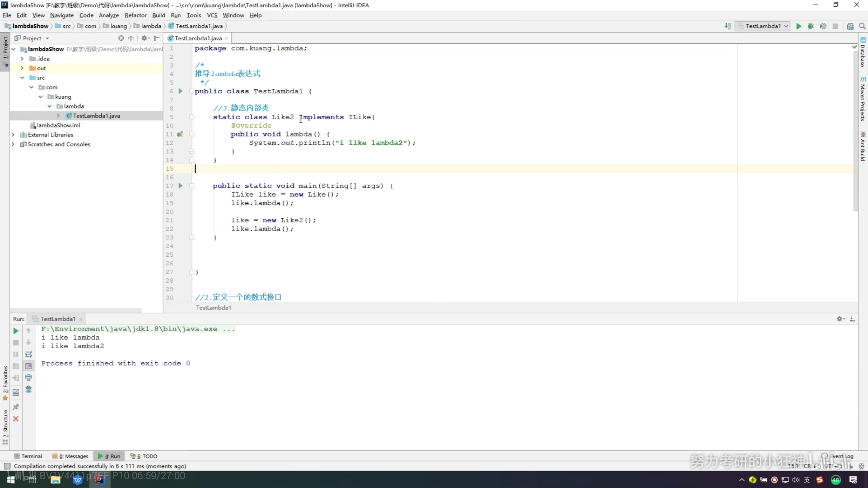Collapse lambdaShow root node
This screenshot has height=488, width=868.
click(x=14, y=49)
